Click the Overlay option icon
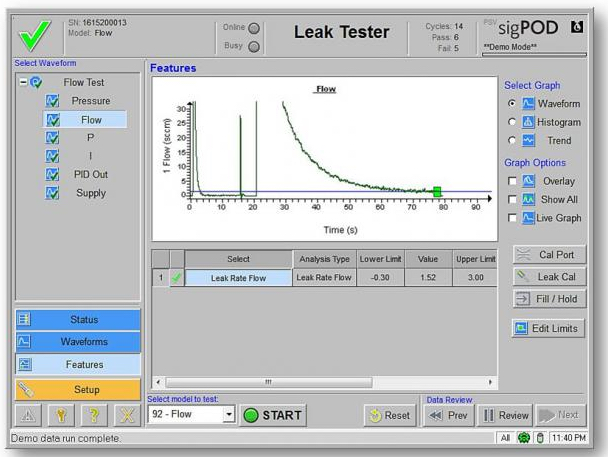Image resolution: width=608 pixels, height=457 pixels. pyautogui.click(x=528, y=181)
